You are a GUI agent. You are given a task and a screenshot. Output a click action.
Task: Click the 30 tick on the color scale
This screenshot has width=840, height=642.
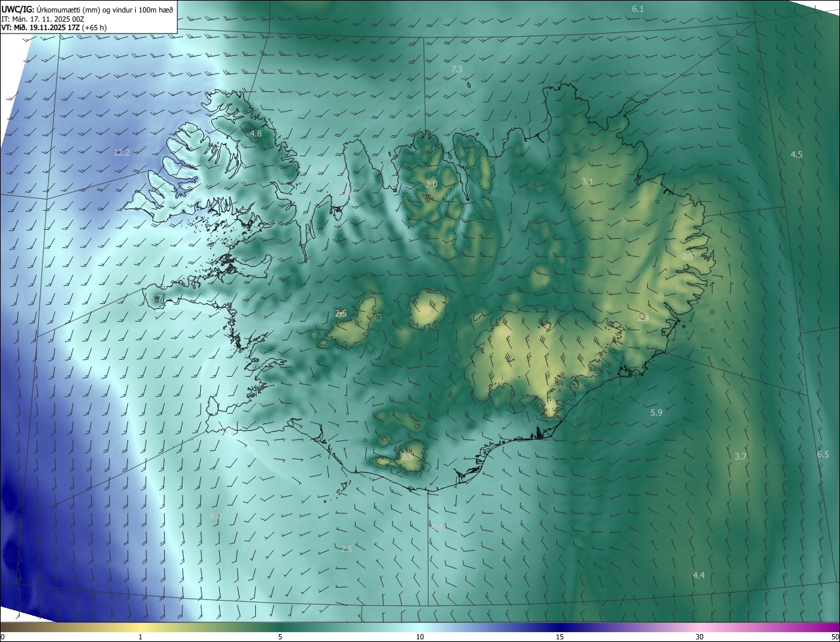pyautogui.click(x=700, y=637)
